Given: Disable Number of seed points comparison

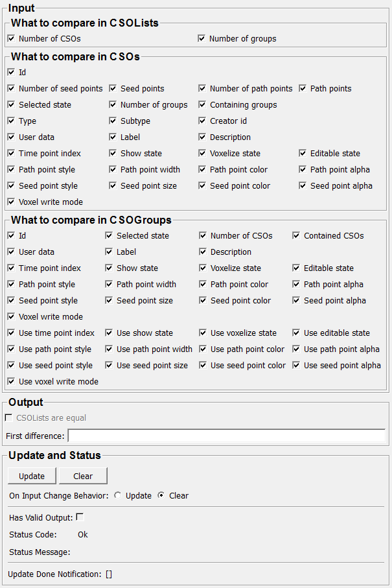Looking at the screenshot, I should [x=11, y=89].
